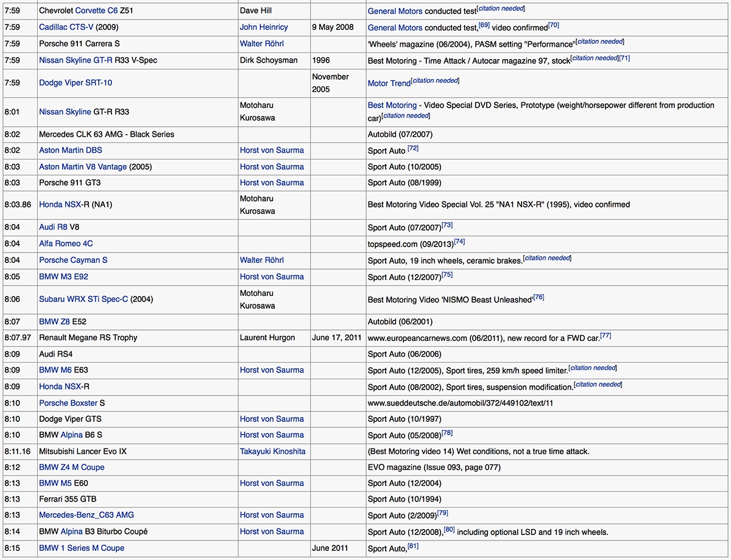Open the BMW 1 Series M Coupe link
Image resolution: width=731 pixels, height=560 pixels.
pyautogui.click(x=82, y=548)
